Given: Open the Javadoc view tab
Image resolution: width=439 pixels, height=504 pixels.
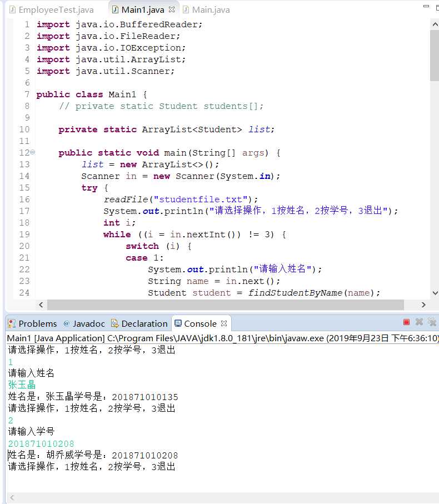Looking at the screenshot, I should point(84,323).
